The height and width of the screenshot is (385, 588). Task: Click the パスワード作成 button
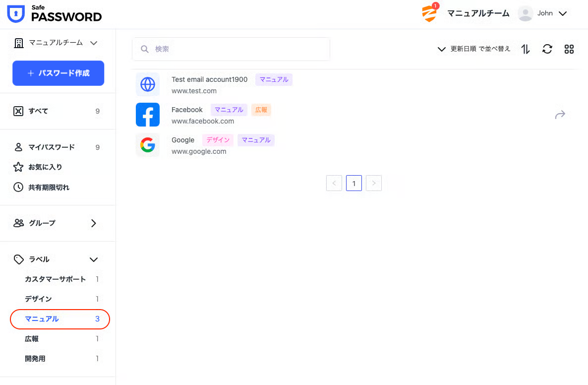(x=58, y=73)
